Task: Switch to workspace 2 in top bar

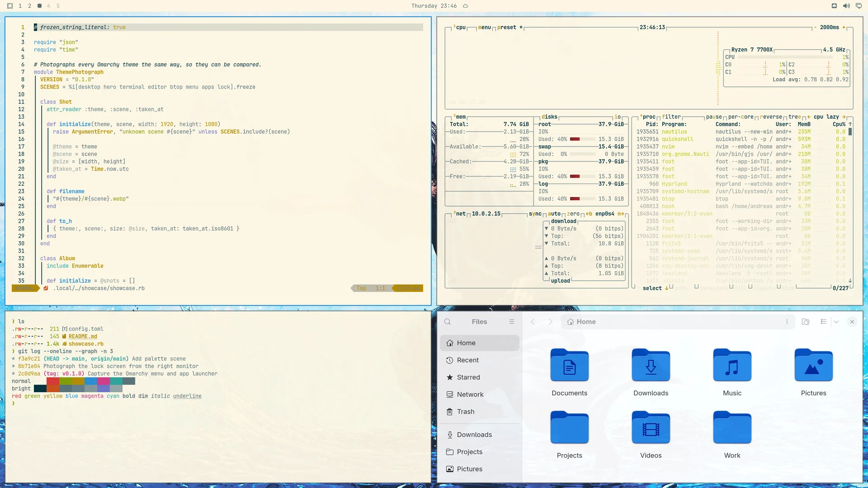Action: tap(29, 6)
